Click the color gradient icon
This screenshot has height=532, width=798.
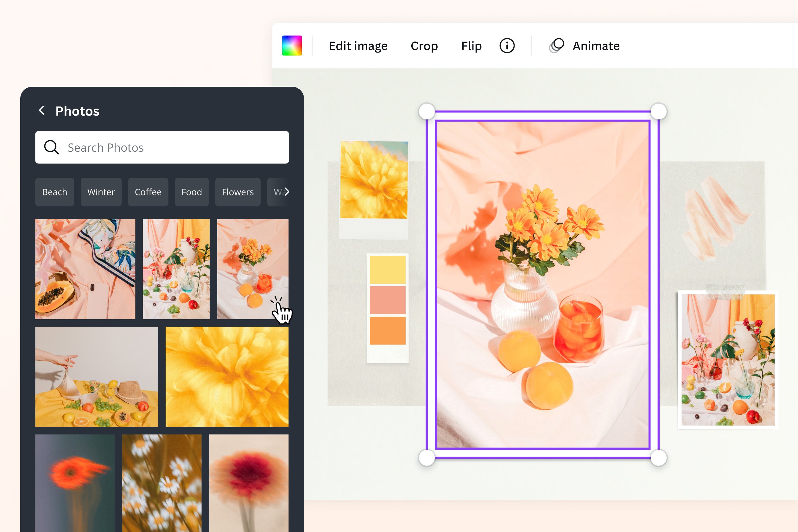[292, 46]
